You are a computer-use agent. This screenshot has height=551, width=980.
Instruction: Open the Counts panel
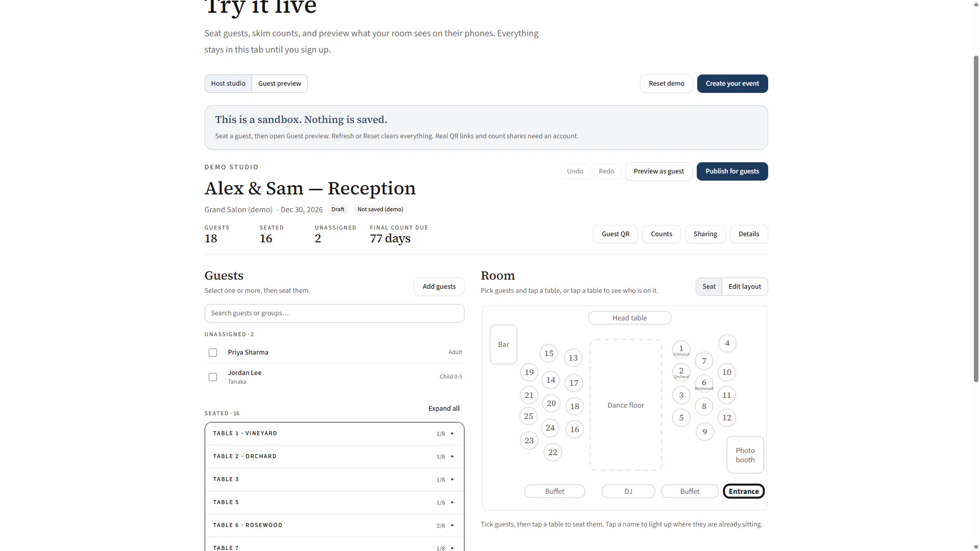tap(661, 234)
